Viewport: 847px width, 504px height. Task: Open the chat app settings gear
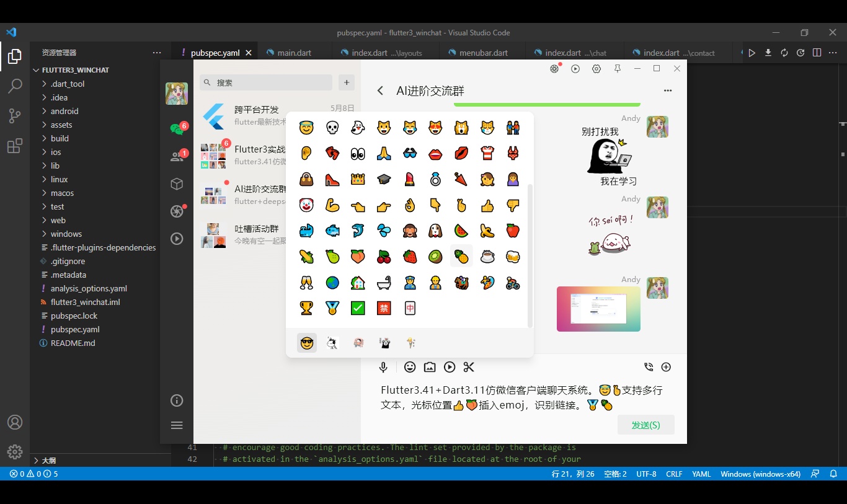[x=596, y=69]
